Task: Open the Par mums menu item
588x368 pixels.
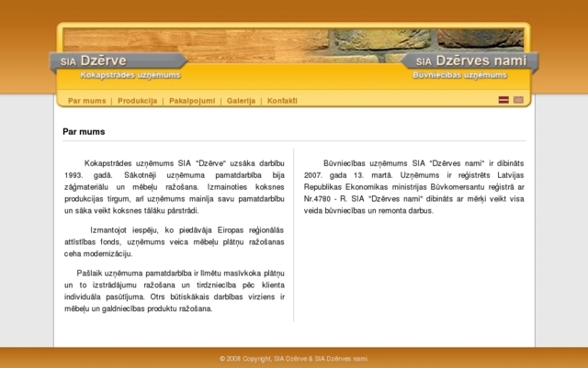Action: pyautogui.click(x=87, y=101)
